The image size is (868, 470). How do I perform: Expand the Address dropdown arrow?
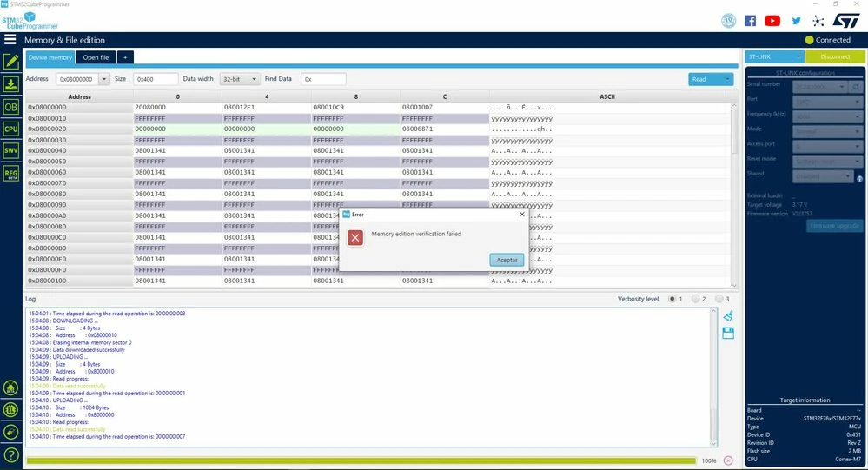[x=104, y=79]
